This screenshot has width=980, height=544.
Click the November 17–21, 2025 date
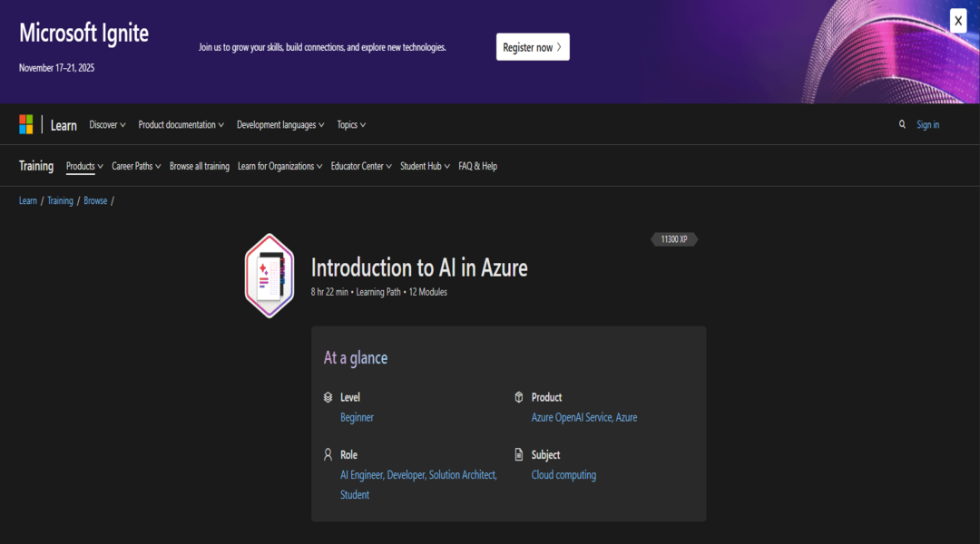[56, 68]
